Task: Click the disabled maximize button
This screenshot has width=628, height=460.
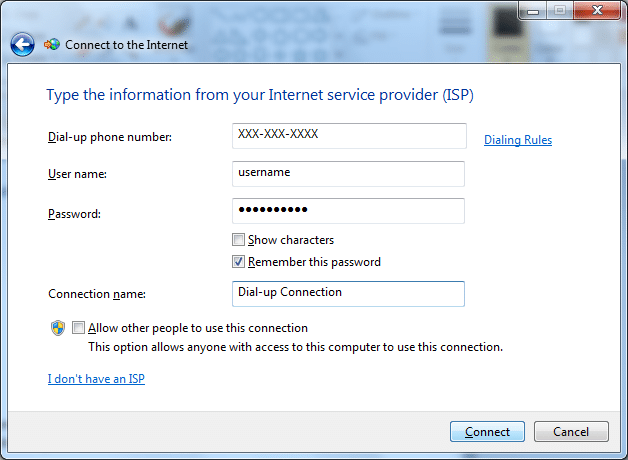Action: pyautogui.click(x=560, y=11)
